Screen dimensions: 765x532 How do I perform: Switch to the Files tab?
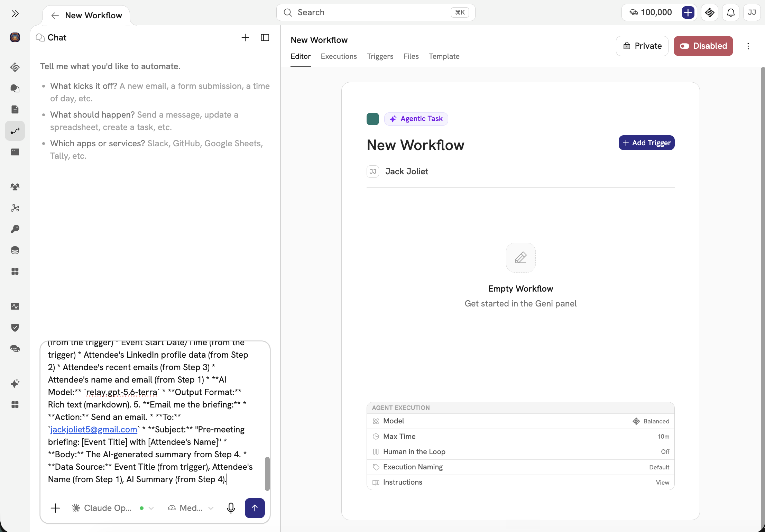click(411, 56)
